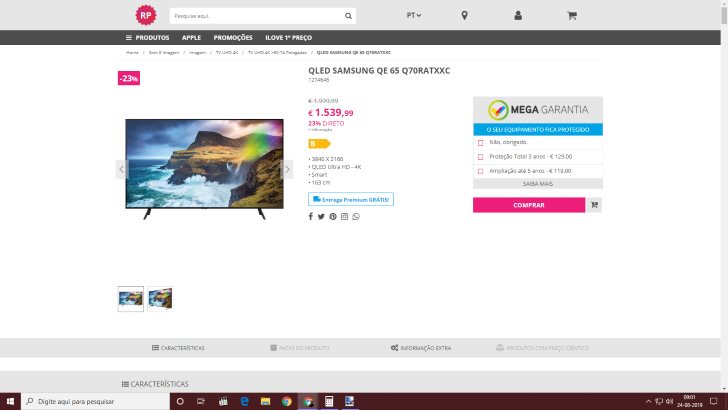The height and width of the screenshot is (410, 728).
Task: Check 'Proteção Total 3 anos' option
Action: click(x=481, y=157)
